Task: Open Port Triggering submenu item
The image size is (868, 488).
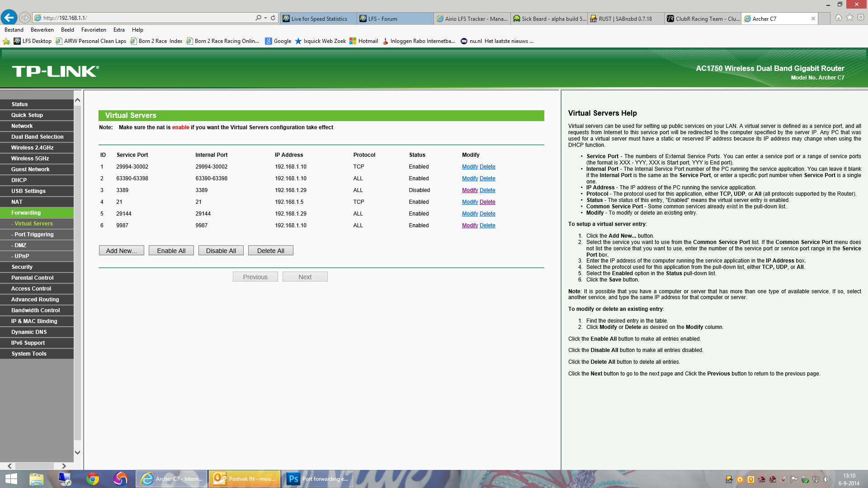Action: tap(34, 235)
